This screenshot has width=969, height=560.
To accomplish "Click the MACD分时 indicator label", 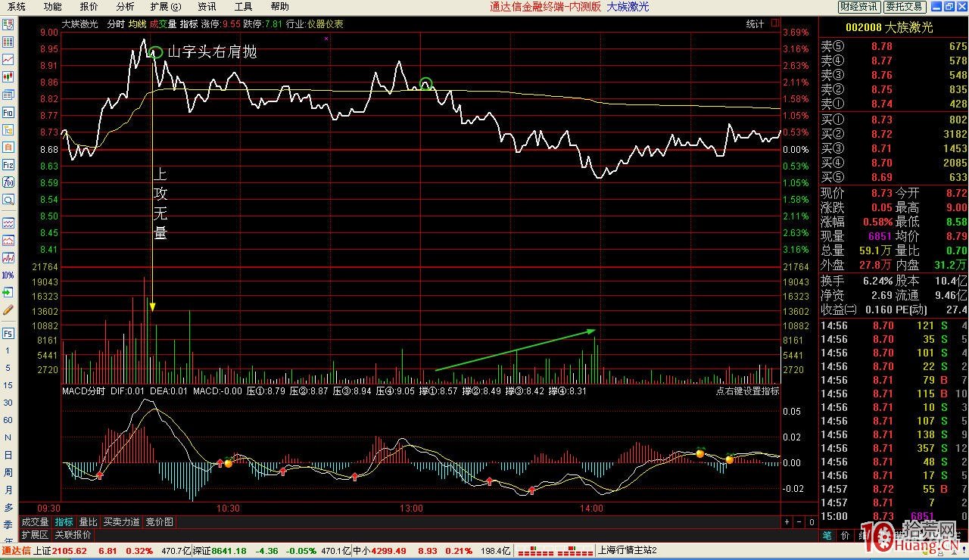I will click(83, 391).
